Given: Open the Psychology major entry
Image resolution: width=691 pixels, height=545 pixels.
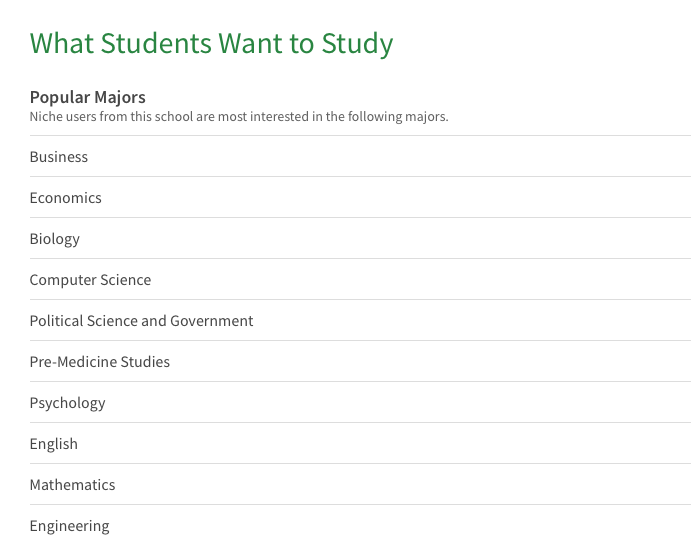Looking at the screenshot, I should click(x=360, y=402).
